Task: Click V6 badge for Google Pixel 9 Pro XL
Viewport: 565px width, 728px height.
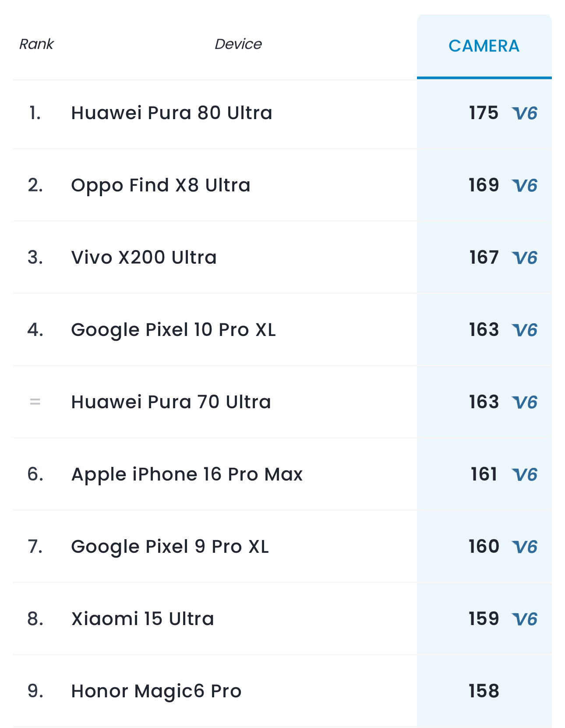Action: pos(525,547)
